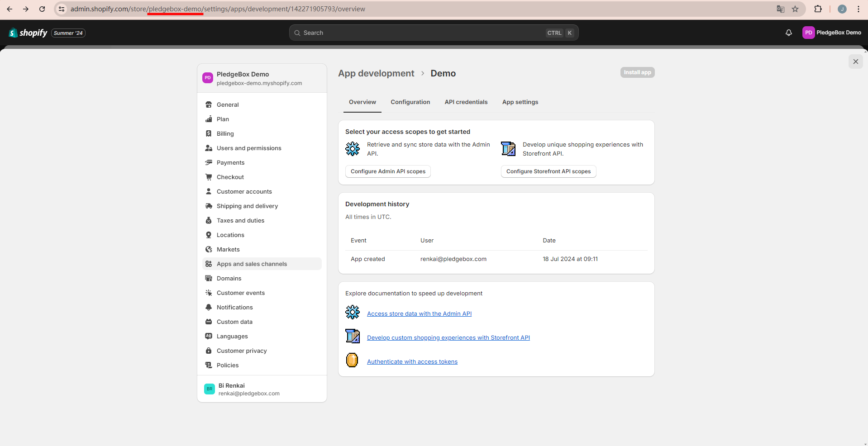Open Bi Renkai user account row
The height and width of the screenshot is (446, 868).
(262, 389)
